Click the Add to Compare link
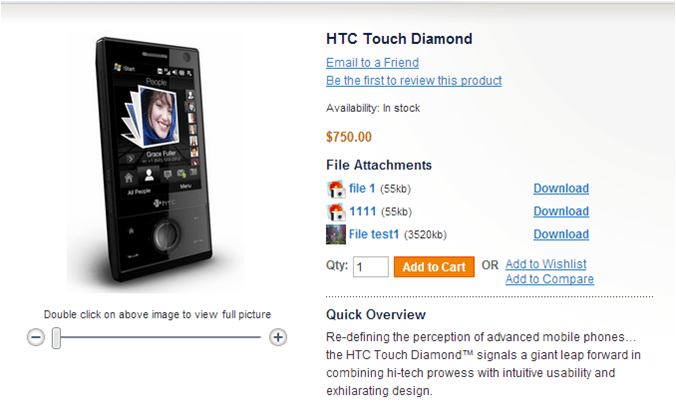The image size is (676, 410). [549, 279]
